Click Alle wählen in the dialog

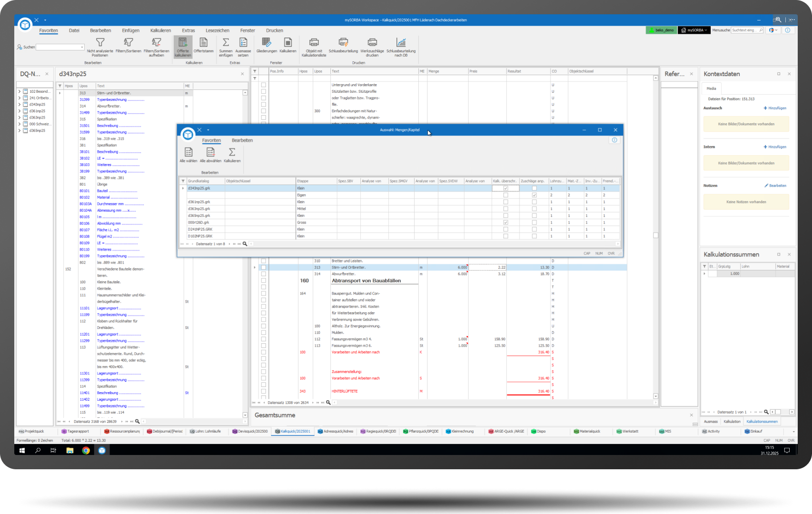[188, 153]
